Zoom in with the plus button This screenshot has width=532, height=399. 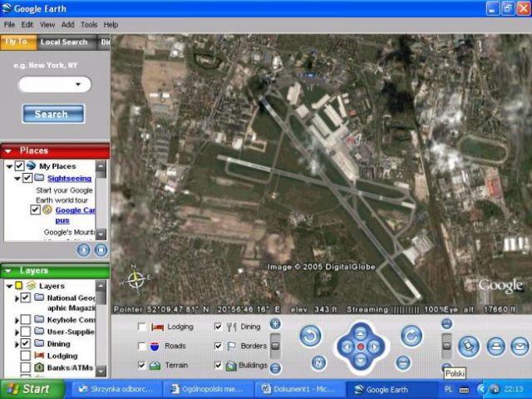click(x=275, y=324)
